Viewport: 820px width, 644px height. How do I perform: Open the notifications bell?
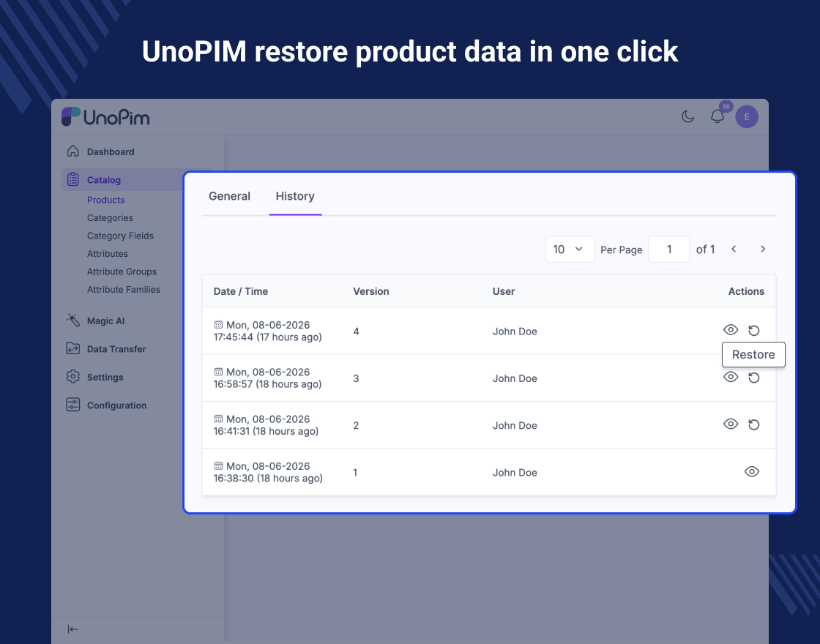pyautogui.click(x=717, y=116)
